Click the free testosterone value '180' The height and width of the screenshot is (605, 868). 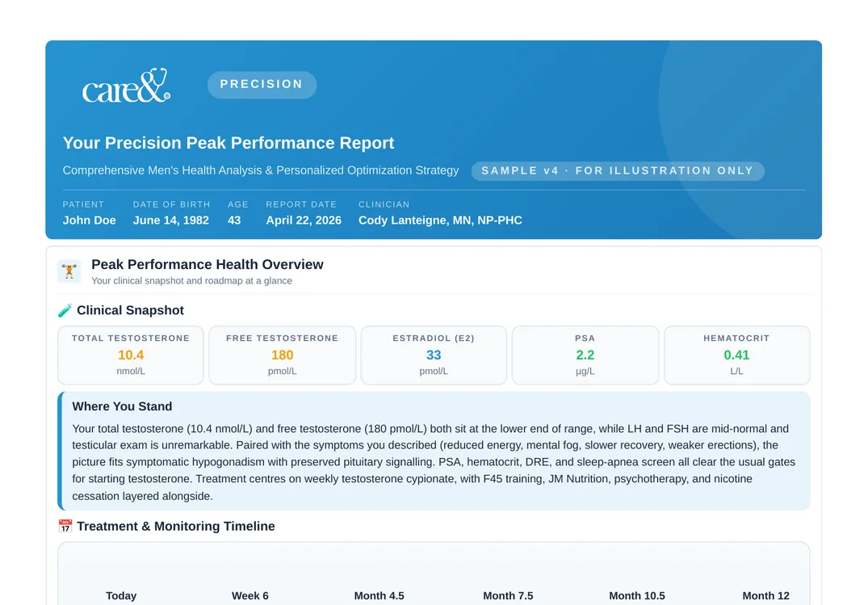click(283, 355)
